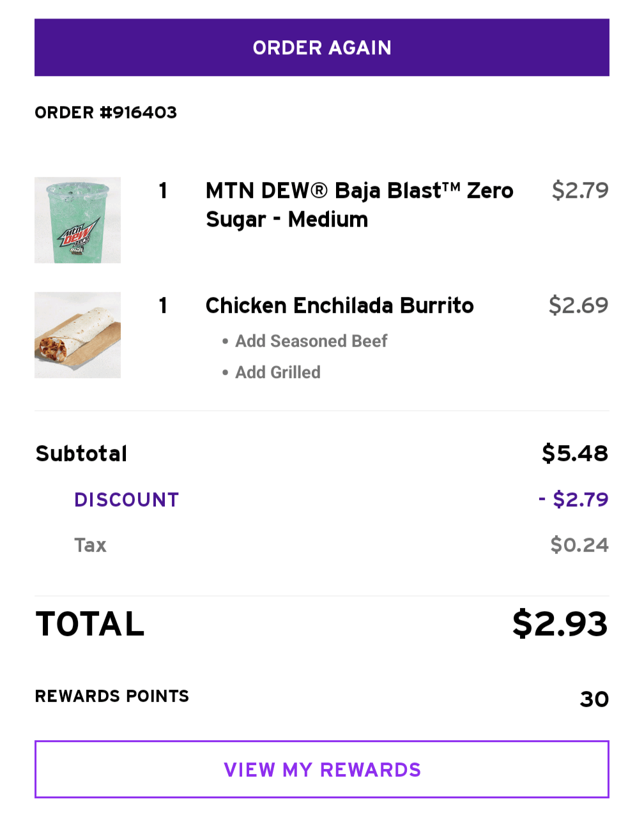This screenshot has height=820, width=644.
Task: Tap the tax amount $0.24
Action: pos(579,545)
